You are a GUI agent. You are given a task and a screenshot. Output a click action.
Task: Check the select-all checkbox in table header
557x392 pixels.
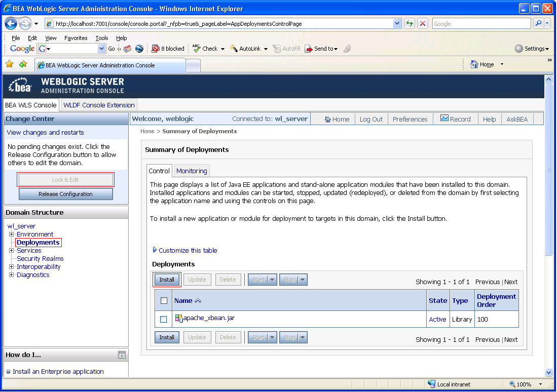click(x=164, y=301)
